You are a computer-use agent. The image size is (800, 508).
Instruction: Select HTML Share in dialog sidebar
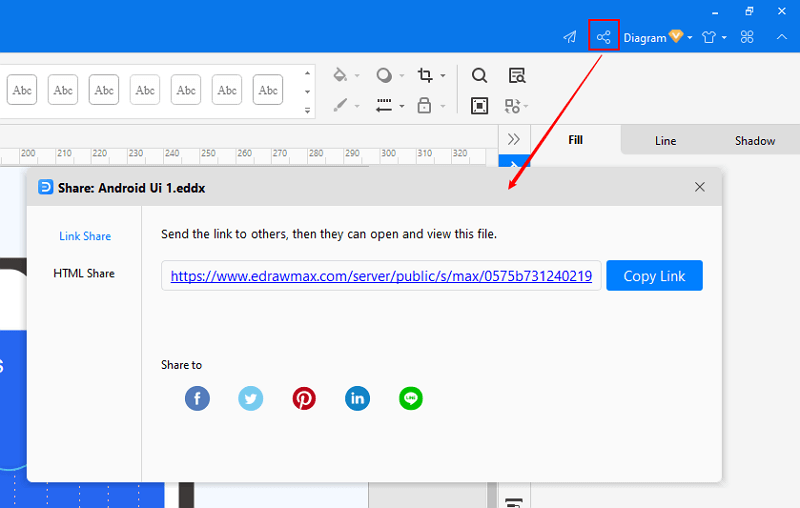[84, 273]
